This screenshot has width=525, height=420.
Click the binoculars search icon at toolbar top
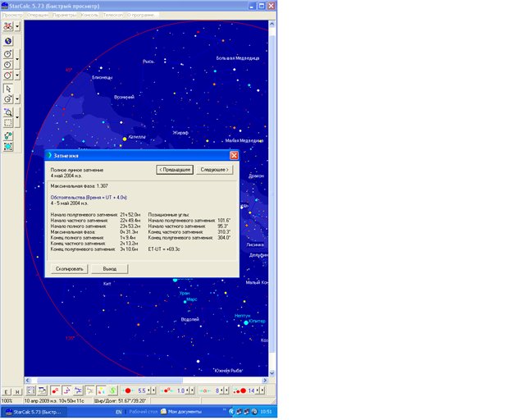point(8,26)
